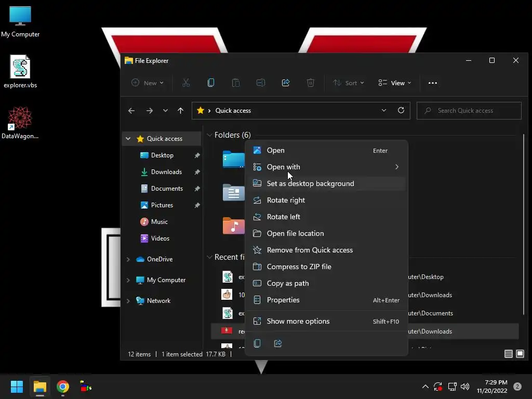Image resolution: width=532 pixels, height=399 pixels.
Task: Open the Sort dropdown
Action: 349,83
